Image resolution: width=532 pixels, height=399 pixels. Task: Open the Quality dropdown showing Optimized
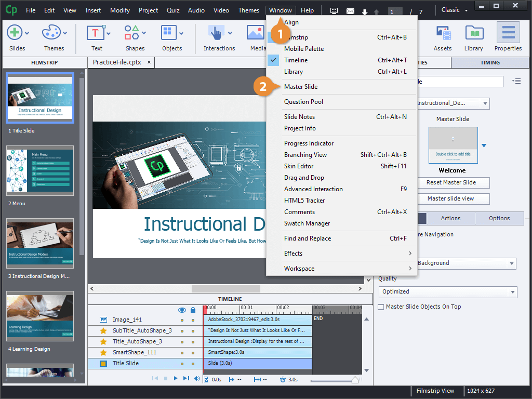pyautogui.click(x=447, y=292)
